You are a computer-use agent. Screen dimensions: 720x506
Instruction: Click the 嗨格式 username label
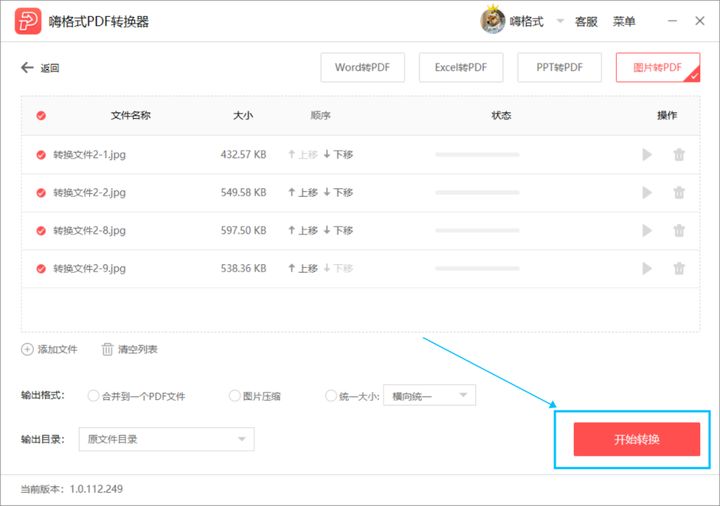coord(526,22)
